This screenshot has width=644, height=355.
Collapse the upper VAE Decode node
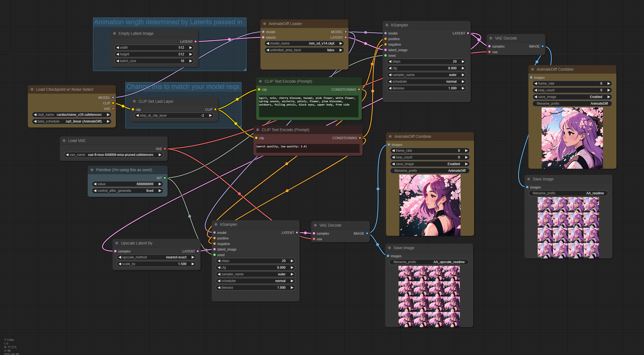coord(490,38)
